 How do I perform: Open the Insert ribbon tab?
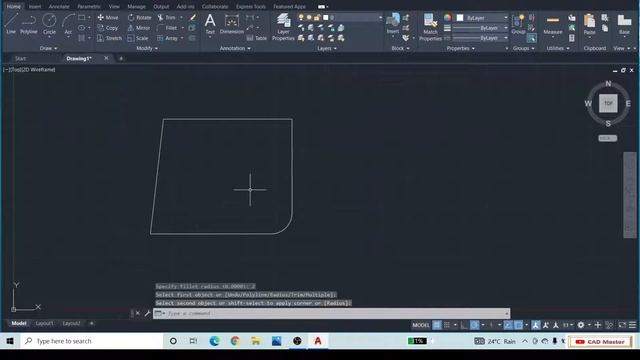(x=35, y=7)
